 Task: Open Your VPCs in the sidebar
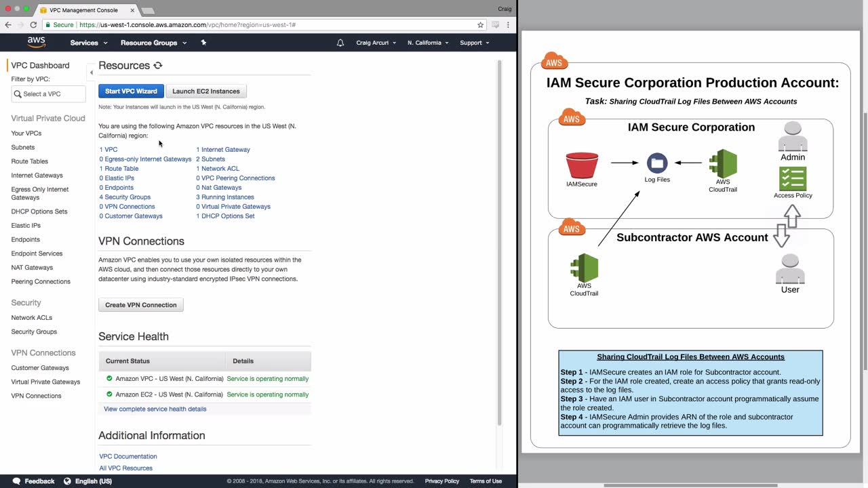pos(26,134)
